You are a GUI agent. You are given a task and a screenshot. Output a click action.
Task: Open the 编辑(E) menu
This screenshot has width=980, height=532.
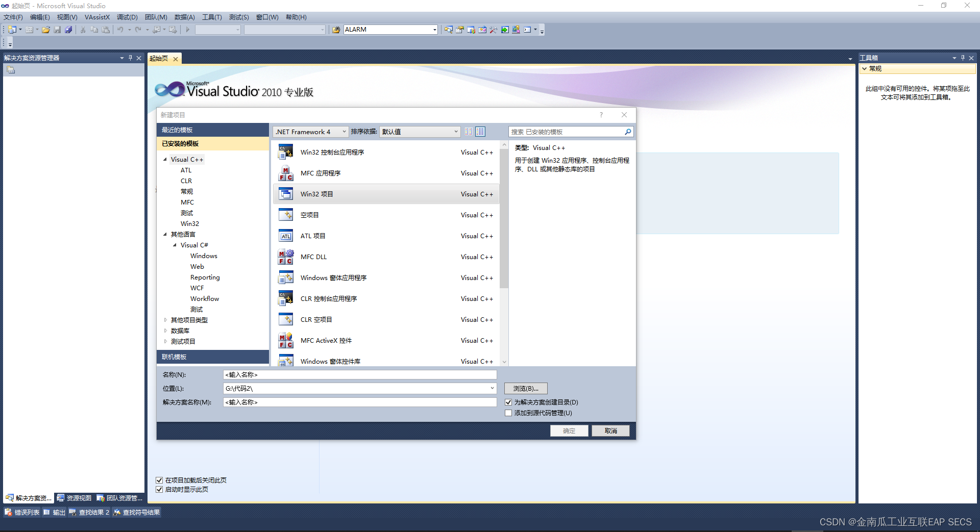point(40,17)
